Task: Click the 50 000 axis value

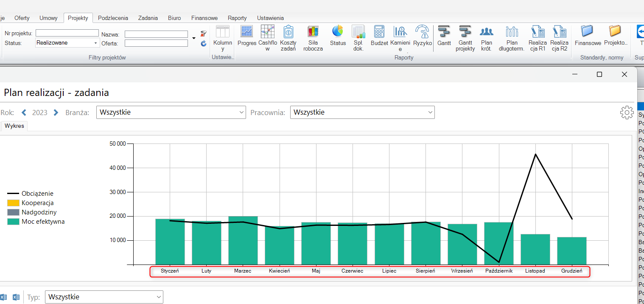Action: pos(118,144)
